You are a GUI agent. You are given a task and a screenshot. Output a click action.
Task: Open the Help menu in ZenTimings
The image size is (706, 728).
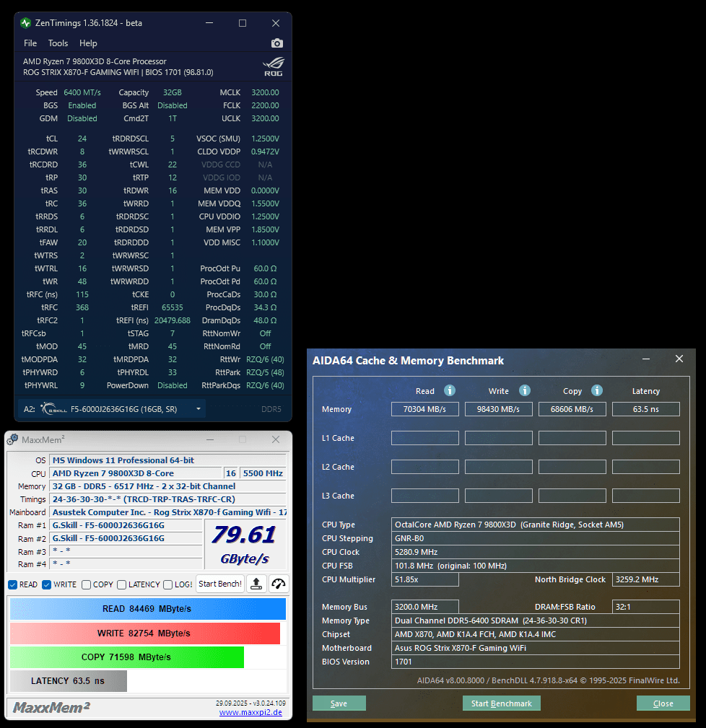tap(88, 43)
